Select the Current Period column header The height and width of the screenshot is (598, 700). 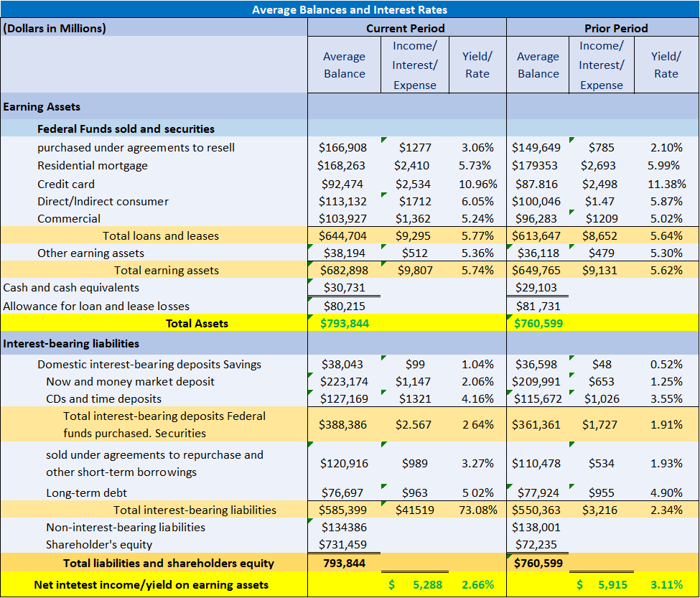coord(406,27)
